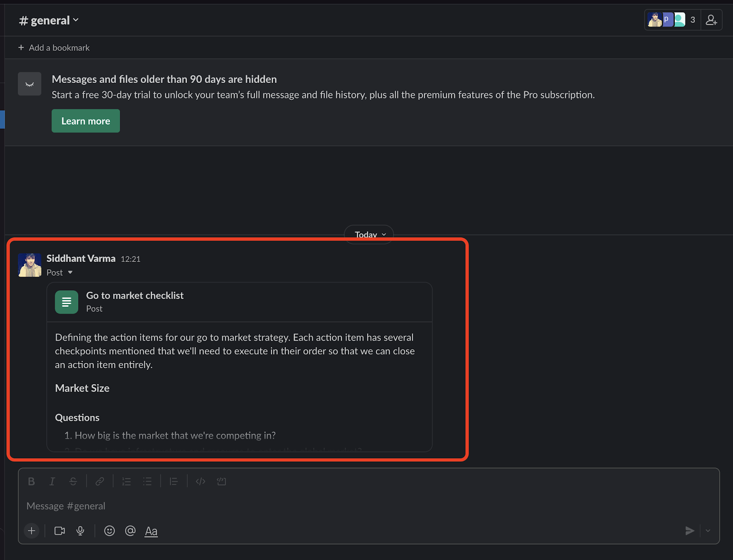This screenshot has width=733, height=560.
Task: Start a video clip recording
Action: click(x=59, y=531)
